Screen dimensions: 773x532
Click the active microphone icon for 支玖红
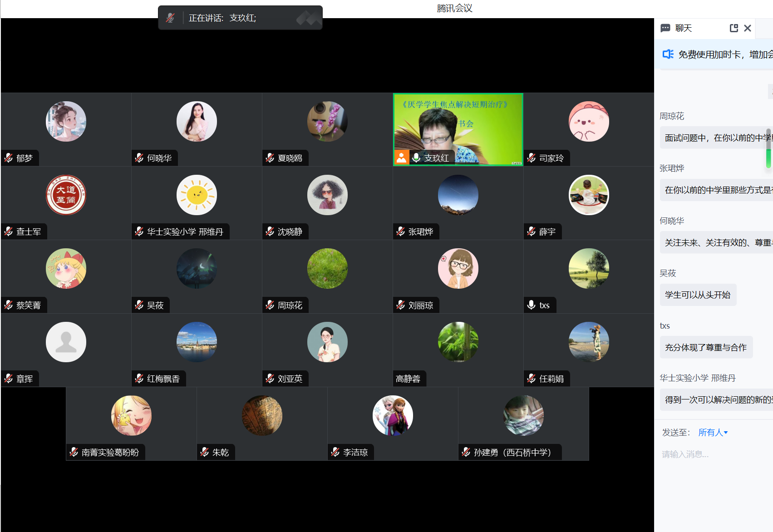[x=416, y=158]
